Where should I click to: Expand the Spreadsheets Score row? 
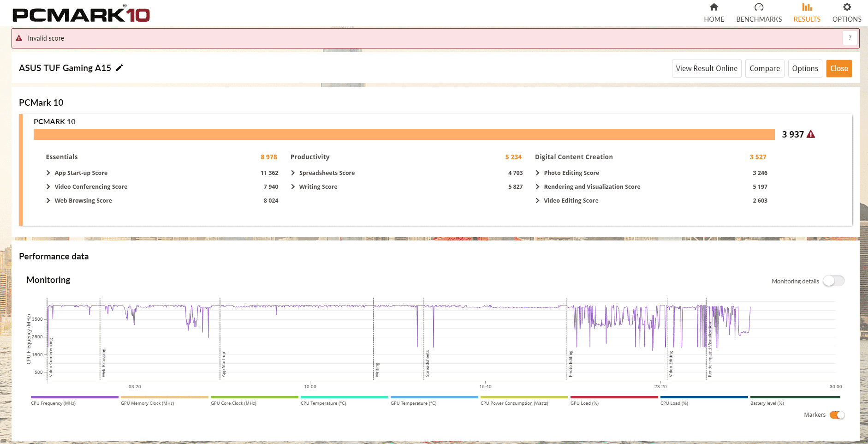[x=293, y=173]
